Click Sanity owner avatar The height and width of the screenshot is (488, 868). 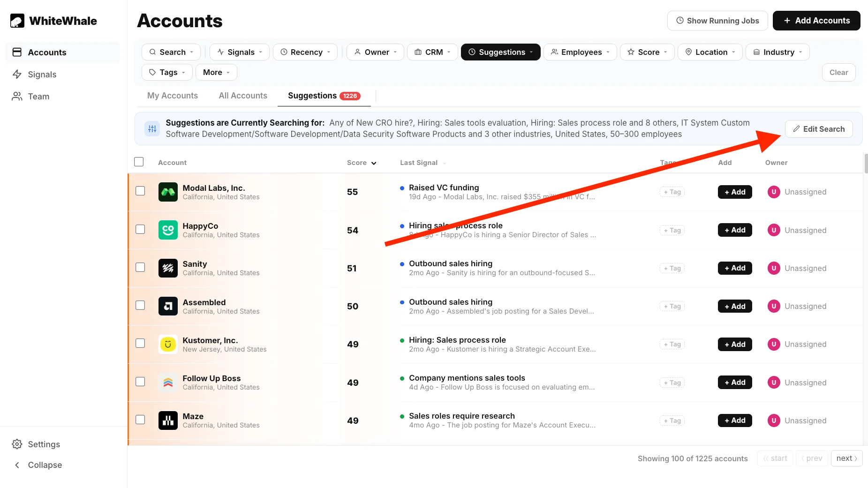coord(774,268)
